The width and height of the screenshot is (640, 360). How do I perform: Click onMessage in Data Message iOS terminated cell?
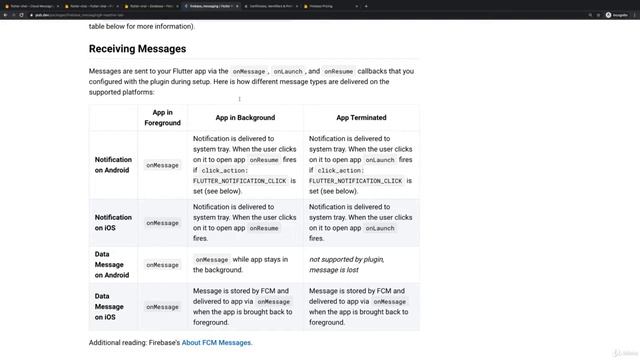coord(389,302)
